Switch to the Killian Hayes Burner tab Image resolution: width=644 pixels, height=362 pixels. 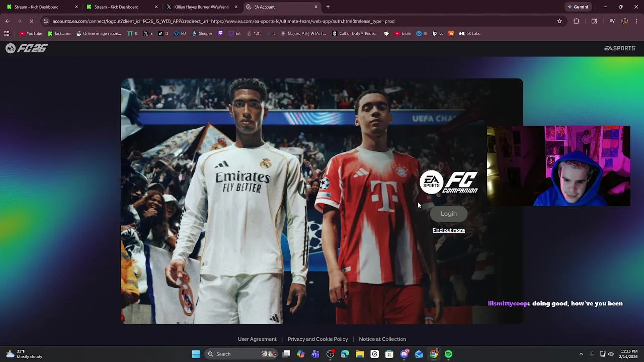201,7
